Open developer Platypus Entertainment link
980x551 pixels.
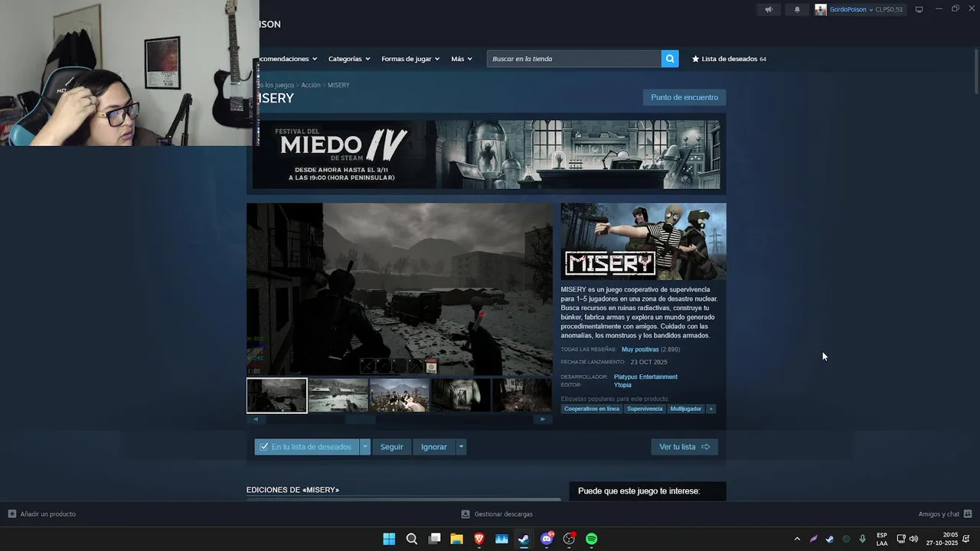645,377
